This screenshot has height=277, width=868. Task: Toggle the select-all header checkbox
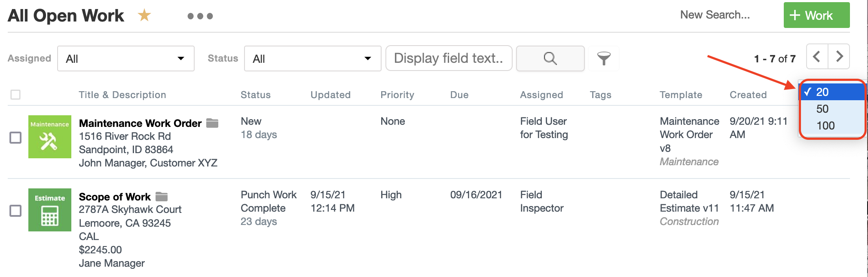pyautogui.click(x=15, y=95)
